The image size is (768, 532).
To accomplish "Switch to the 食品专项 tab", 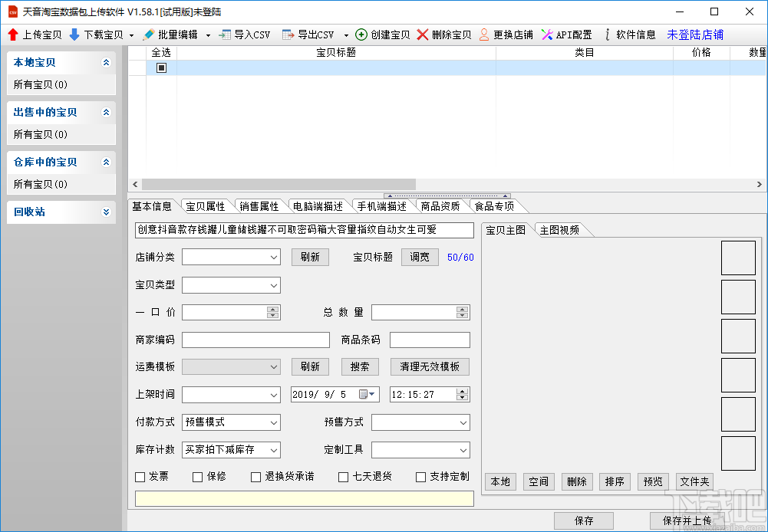I will [x=495, y=206].
